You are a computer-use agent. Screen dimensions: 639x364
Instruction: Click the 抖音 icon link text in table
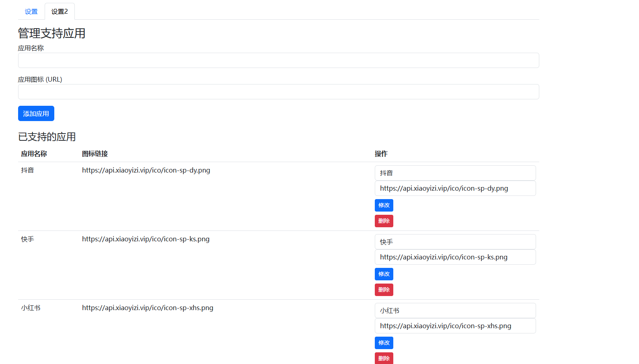[146, 170]
